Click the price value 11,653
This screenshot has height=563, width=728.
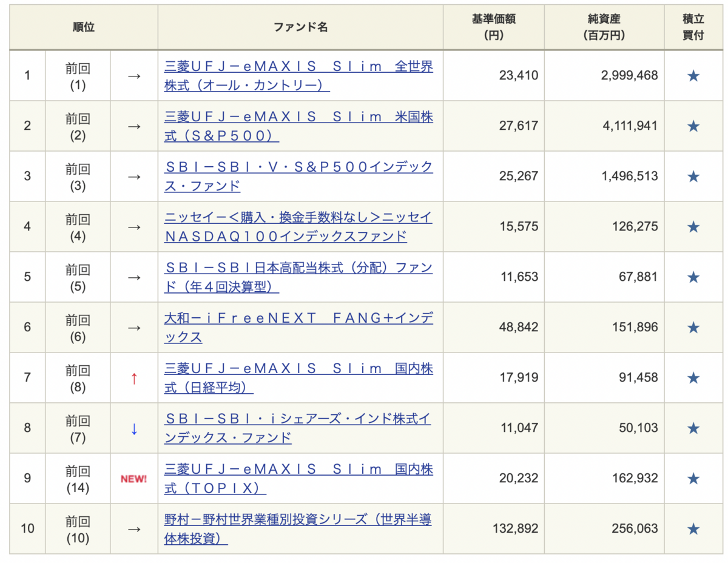[x=519, y=277]
